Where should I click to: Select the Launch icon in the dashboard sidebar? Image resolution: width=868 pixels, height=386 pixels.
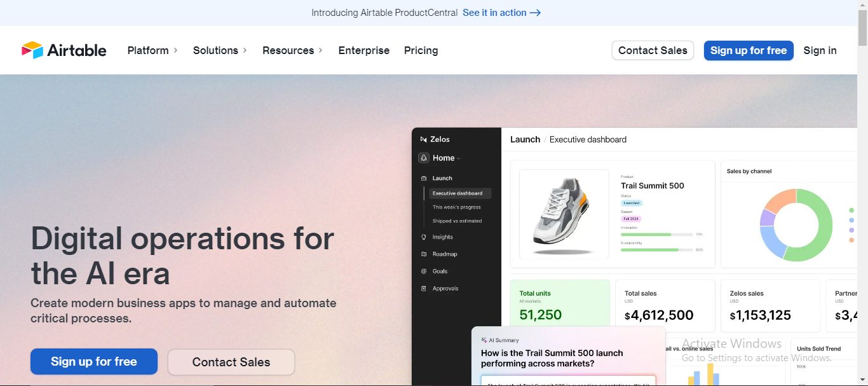click(x=424, y=178)
